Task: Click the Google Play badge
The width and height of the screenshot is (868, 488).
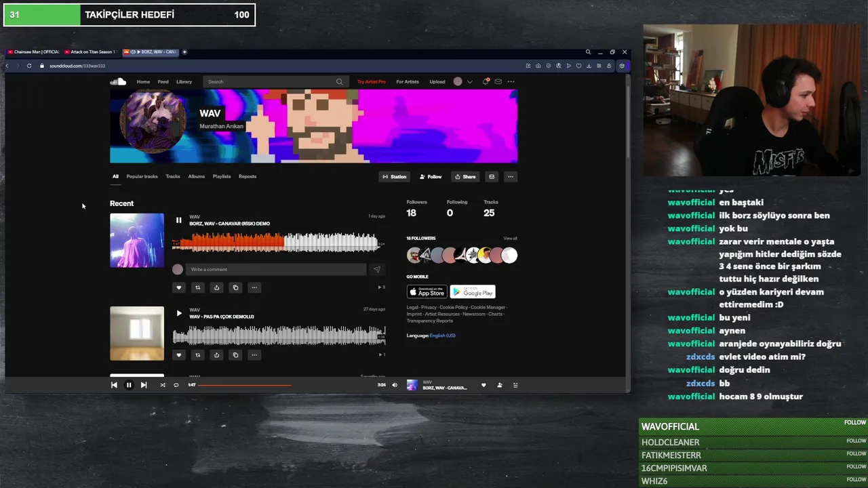Action: (473, 292)
